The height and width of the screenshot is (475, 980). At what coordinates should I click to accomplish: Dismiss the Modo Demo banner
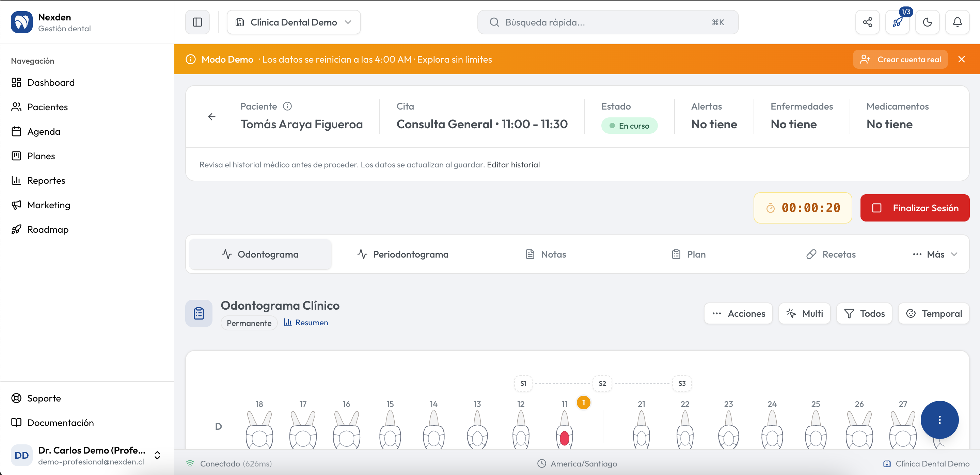(962, 59)
